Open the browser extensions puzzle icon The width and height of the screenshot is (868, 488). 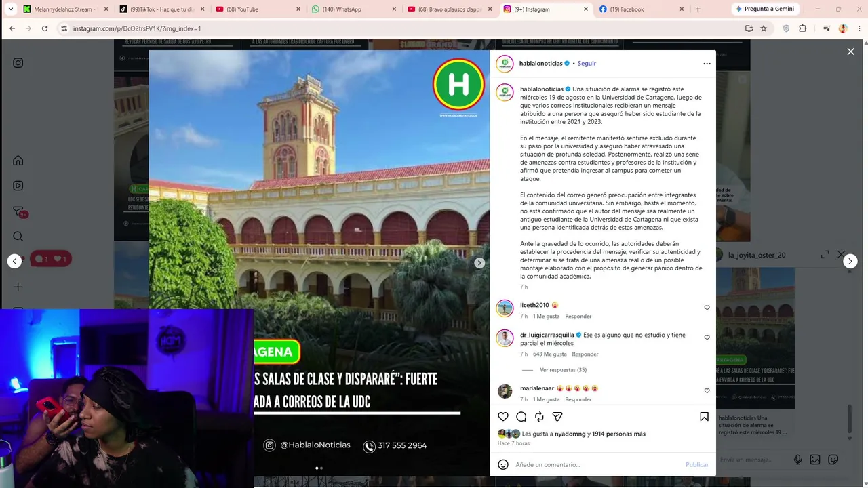click(x=803, y=28)
